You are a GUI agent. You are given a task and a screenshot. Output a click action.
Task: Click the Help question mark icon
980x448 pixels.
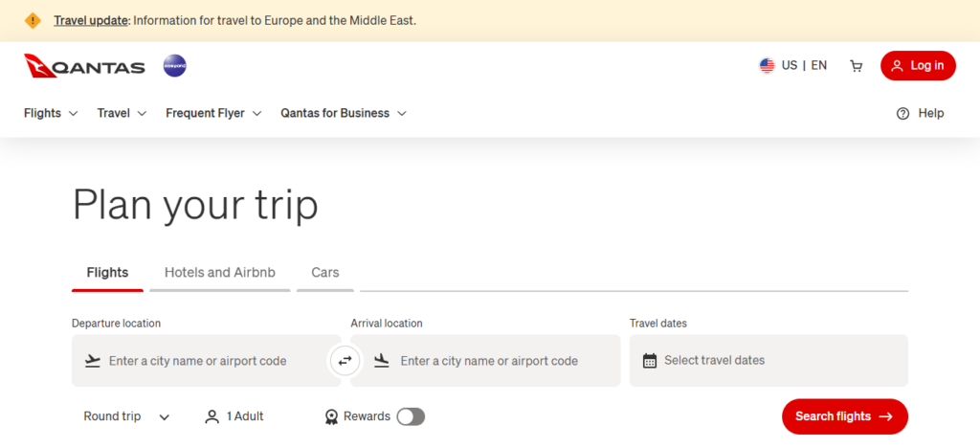point(902,114)
